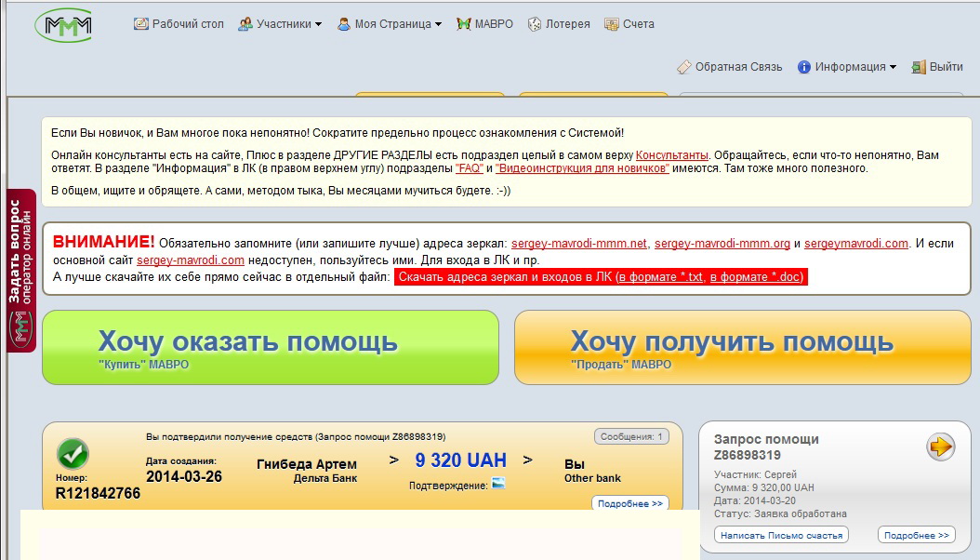Screen dimensions: 980x560
Task: Click the Моя Страница user icon
Action: [344, 24]
